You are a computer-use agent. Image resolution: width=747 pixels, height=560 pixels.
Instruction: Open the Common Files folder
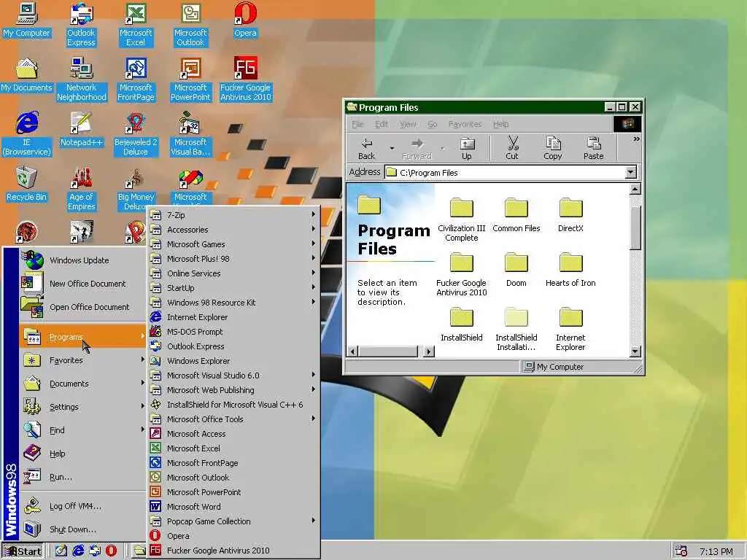[516, 215]
